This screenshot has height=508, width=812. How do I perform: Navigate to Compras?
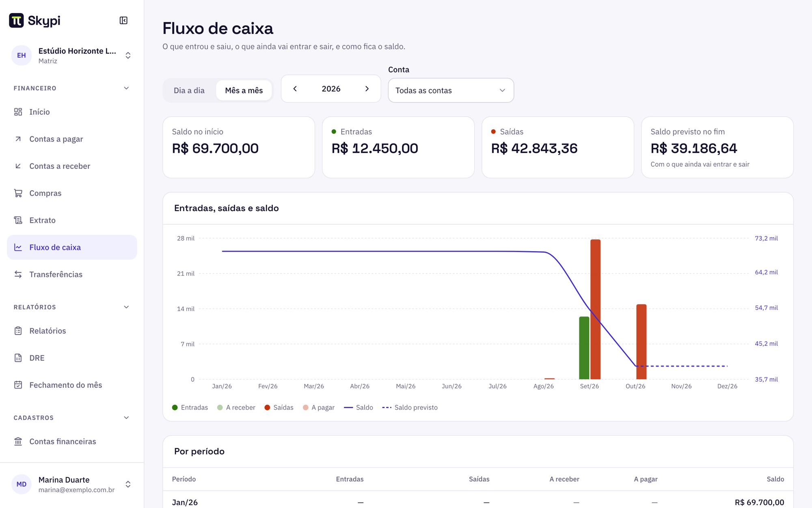pos(72,193)
